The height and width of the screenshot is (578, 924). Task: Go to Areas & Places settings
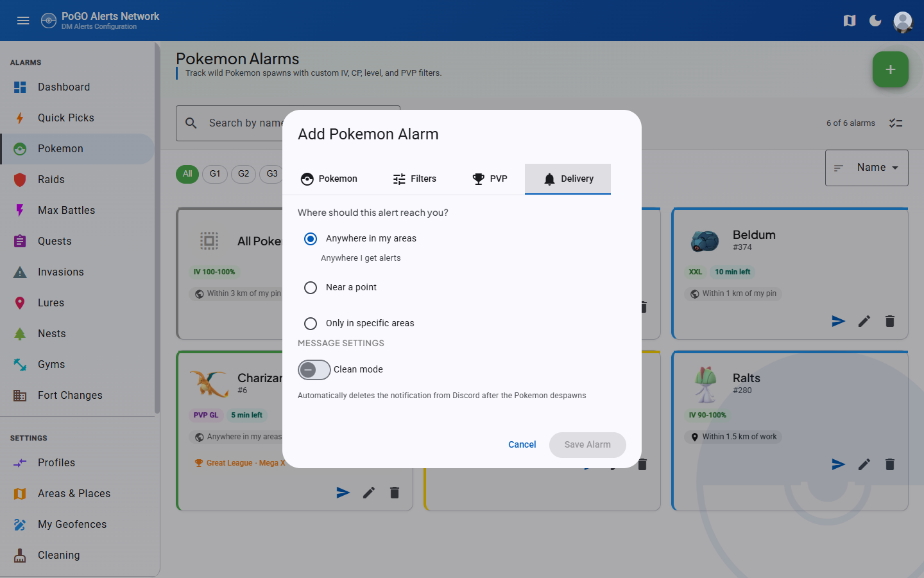click(x=77, y=494)
